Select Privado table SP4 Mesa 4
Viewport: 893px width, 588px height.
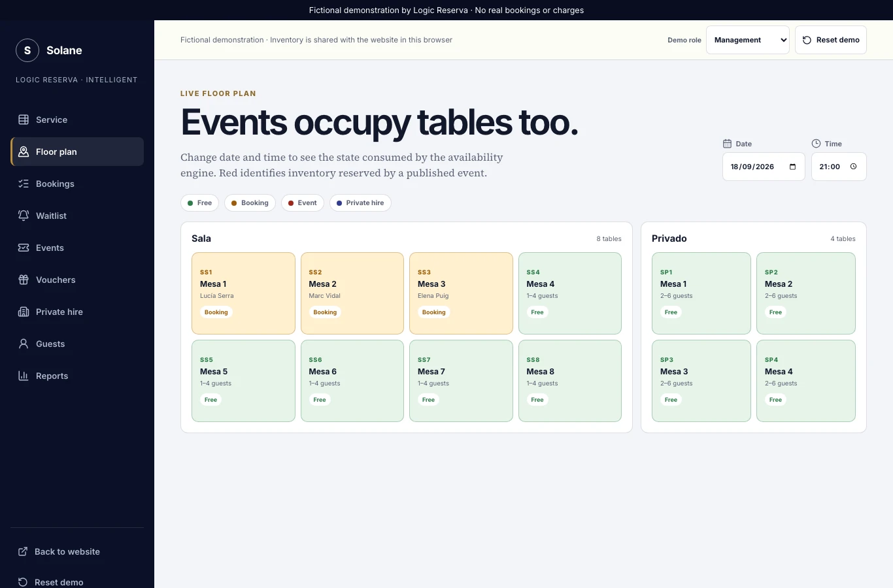(806, 381)
